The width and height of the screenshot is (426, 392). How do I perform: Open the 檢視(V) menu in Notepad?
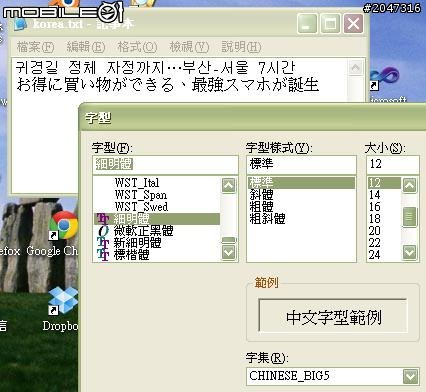click(x=189, y=47)
